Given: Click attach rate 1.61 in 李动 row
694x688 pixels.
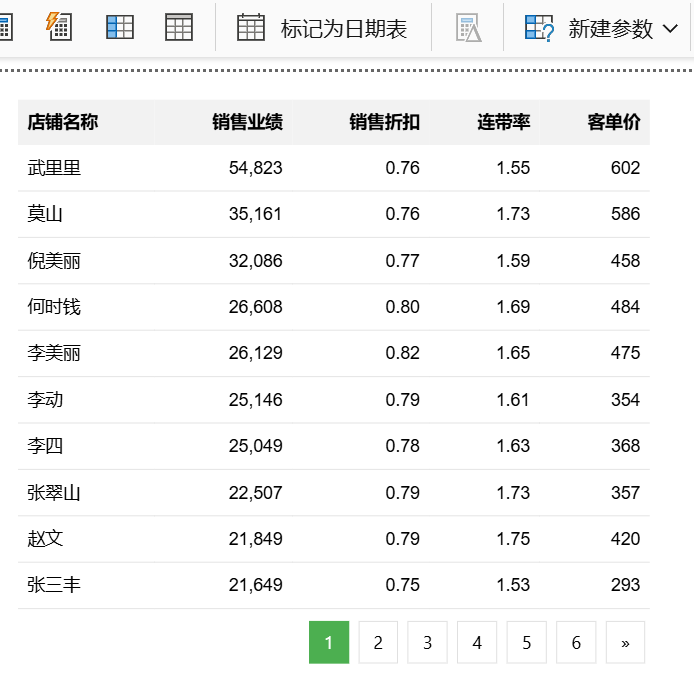Looking at the screenshot, I should (513, 400).
